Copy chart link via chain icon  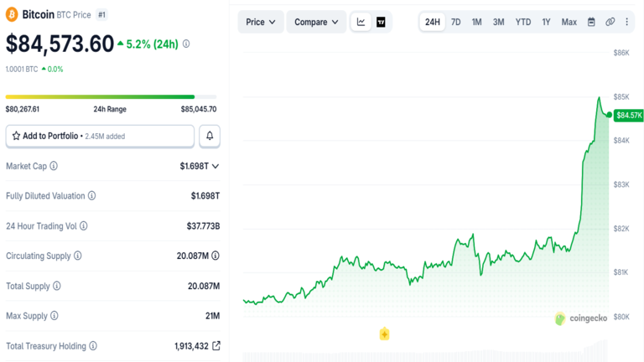coord(610,22)
